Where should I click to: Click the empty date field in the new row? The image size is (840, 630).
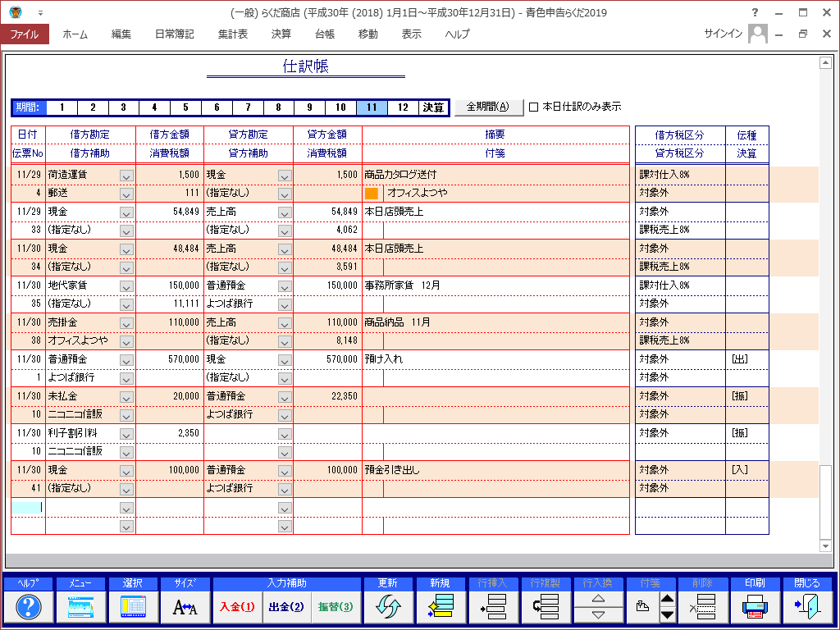coord(28,507)
